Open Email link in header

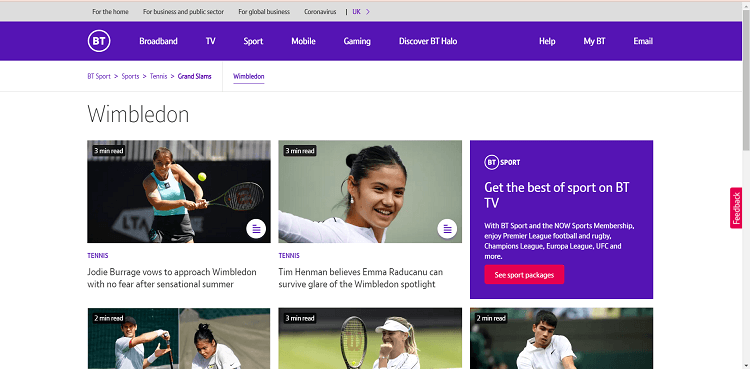coord(643,41)
